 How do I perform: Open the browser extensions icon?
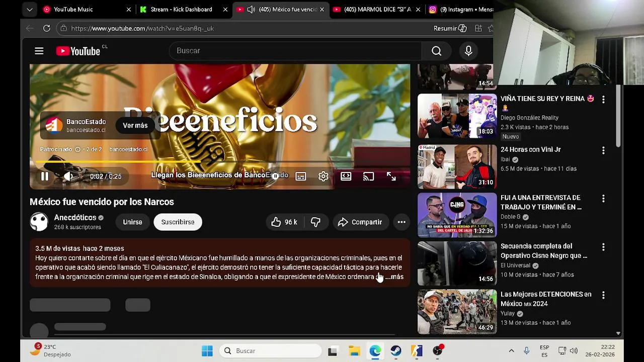(x=478, y=29)
